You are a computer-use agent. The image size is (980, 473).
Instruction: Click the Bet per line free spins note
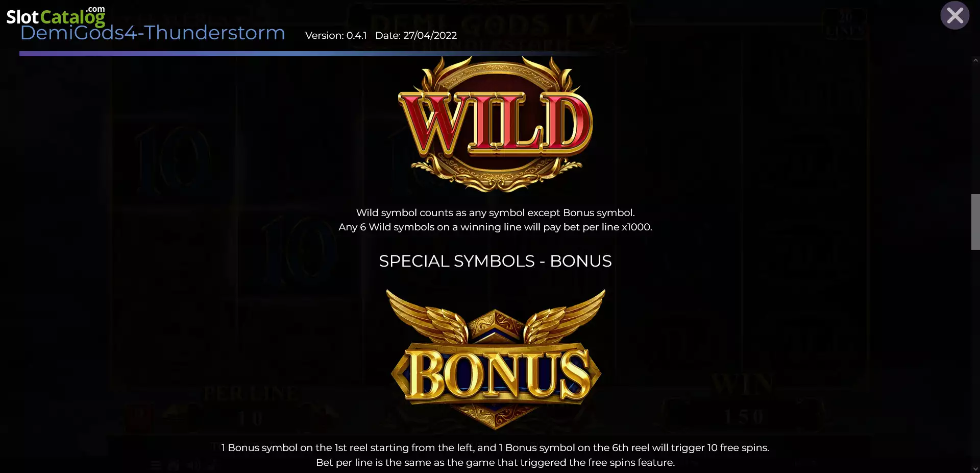coord(495,462)
